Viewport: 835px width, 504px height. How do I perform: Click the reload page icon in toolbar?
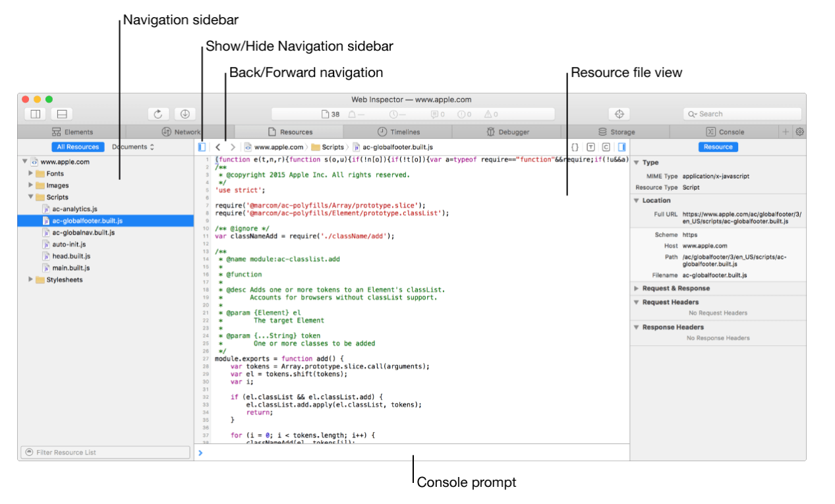tap(158, 114)
